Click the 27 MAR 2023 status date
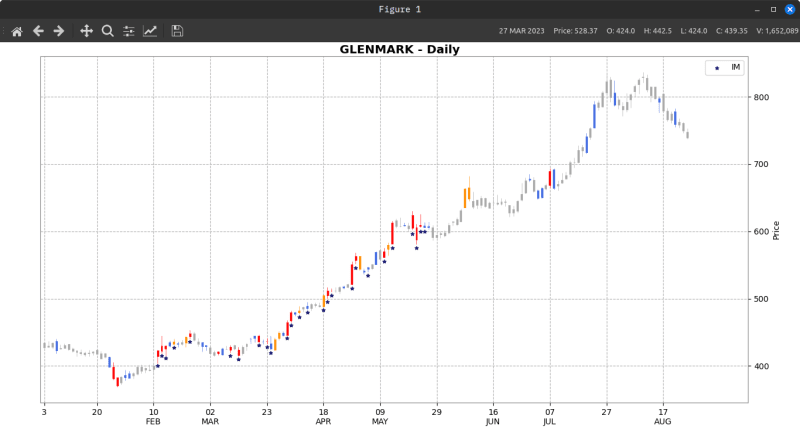Screen dimensions: 800x429 [521, 31]
